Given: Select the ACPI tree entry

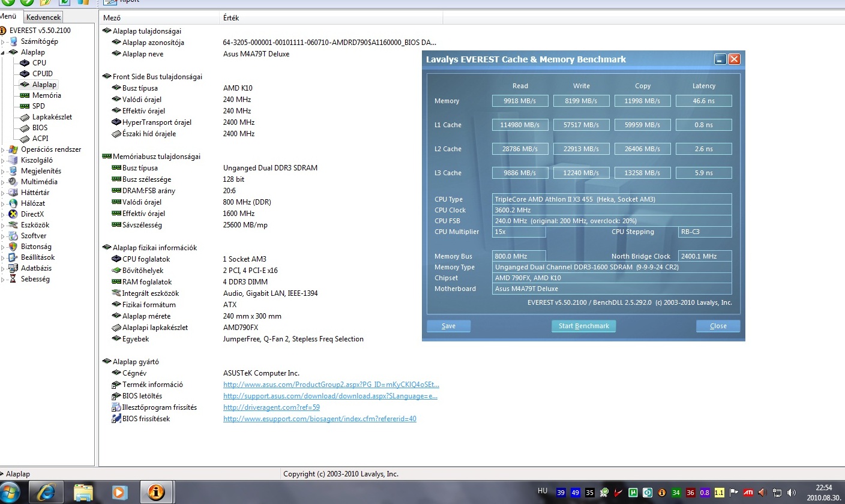Looking at the screenshot, I should click(40, 139).
